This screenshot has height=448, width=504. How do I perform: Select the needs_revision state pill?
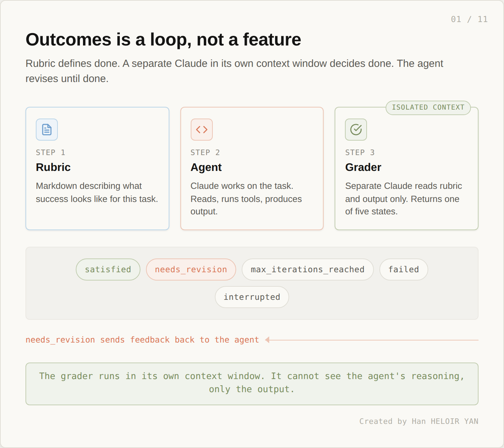pos(191,269)
